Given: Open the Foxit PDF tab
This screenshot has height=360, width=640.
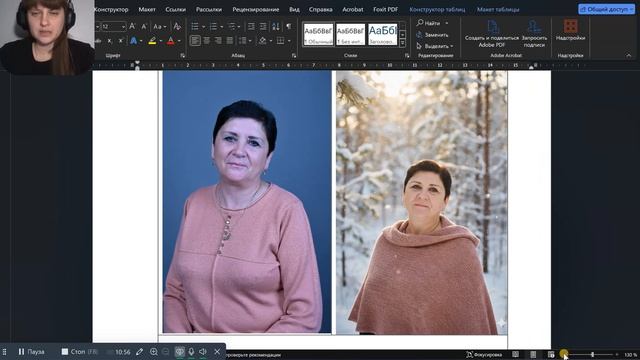Looking at the screenshot, I should click(x=385, y=9).
